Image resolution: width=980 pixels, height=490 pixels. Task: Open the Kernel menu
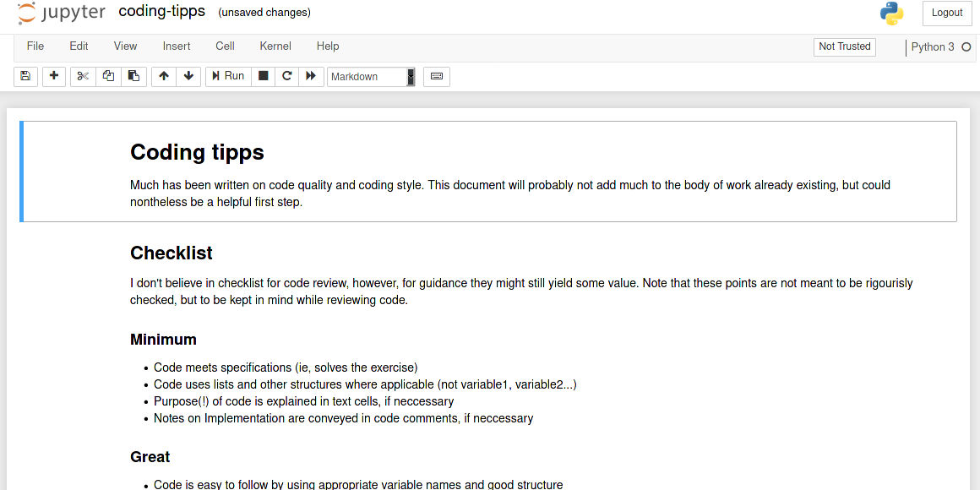coord(275,46)
